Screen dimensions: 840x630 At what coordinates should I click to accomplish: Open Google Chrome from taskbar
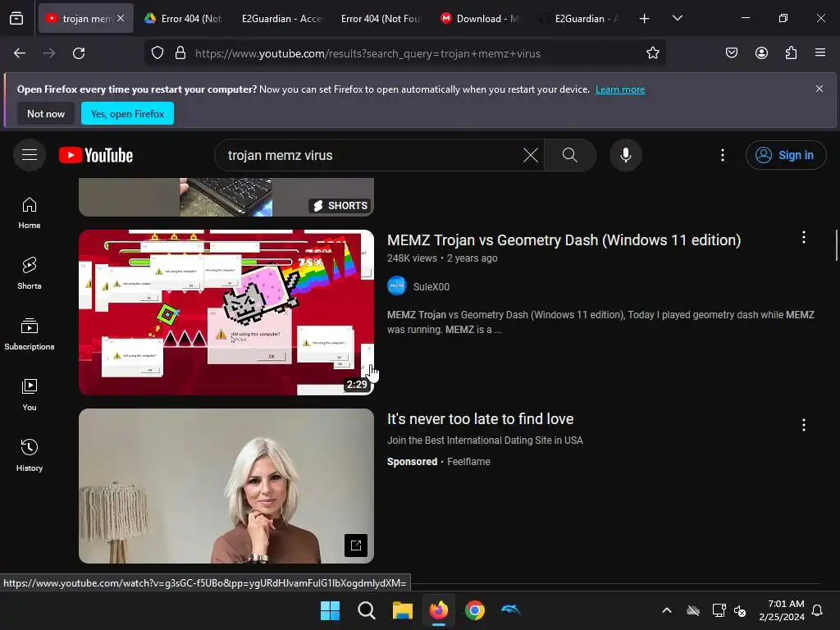(475, 610)
